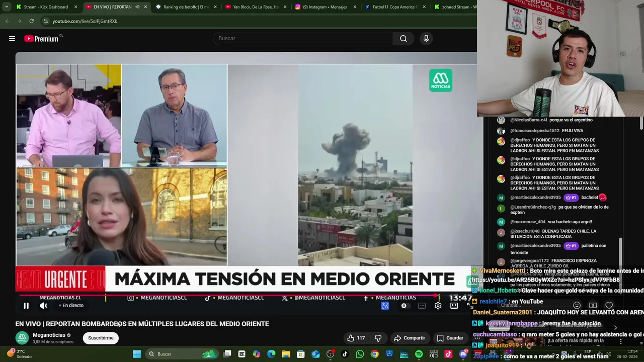The image size is (644, 362).
Task: Dislike the video with thumbs down
Action: 378,338
